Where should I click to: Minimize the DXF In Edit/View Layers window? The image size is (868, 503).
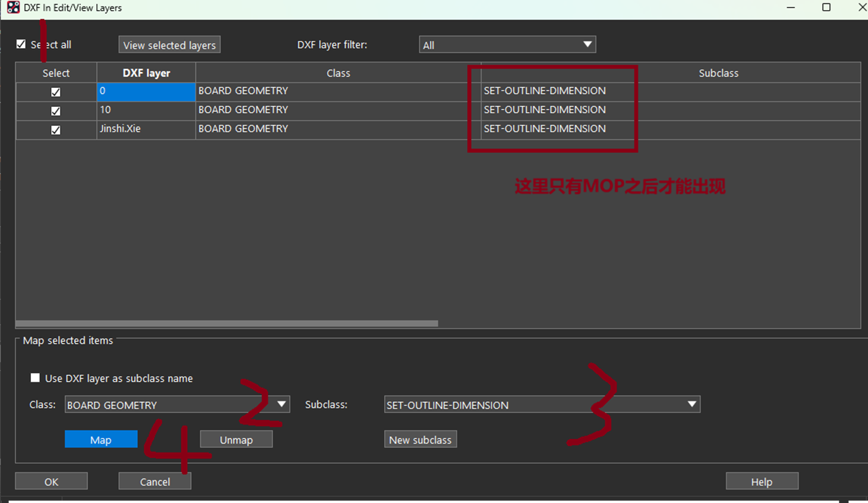pyautogui.click(x=790, y=8)
